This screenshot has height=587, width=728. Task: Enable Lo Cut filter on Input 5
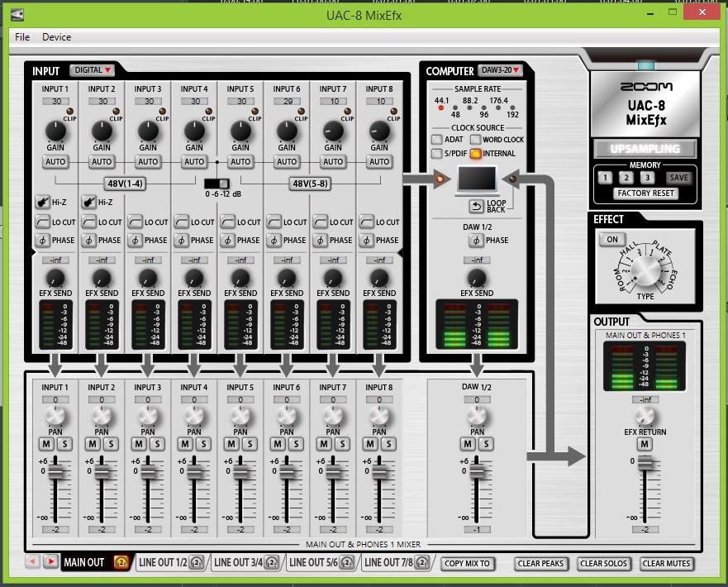tap(227, 222)
